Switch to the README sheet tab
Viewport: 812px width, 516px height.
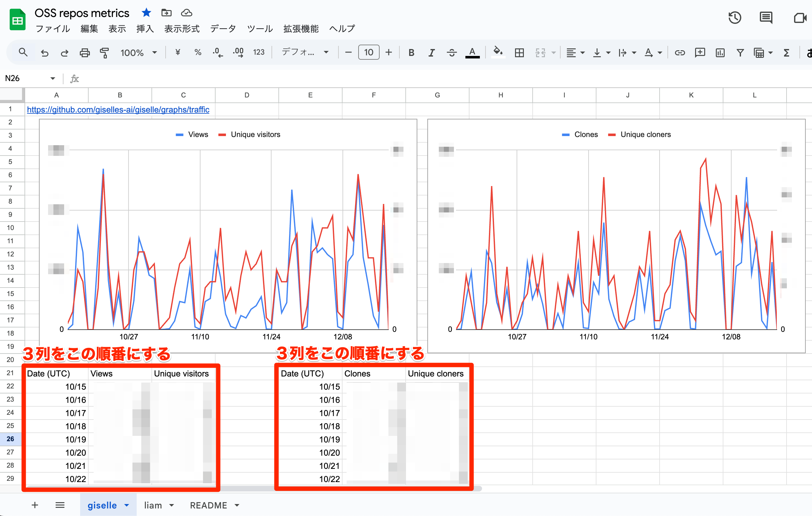[x=208, y=505]
